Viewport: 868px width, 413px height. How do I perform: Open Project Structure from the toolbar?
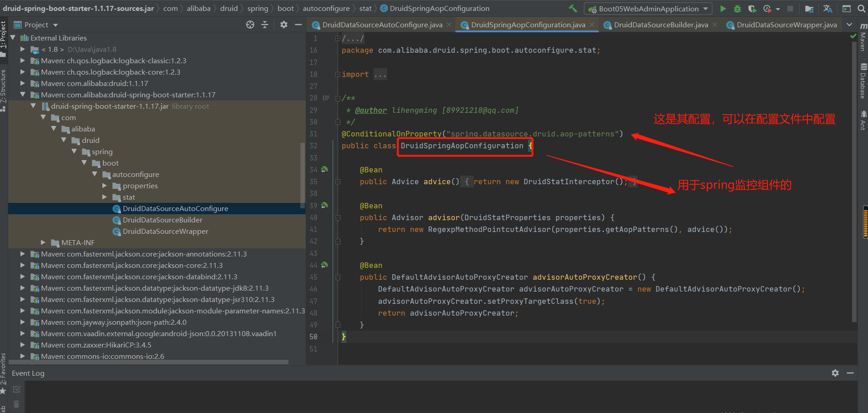point(809,9)
